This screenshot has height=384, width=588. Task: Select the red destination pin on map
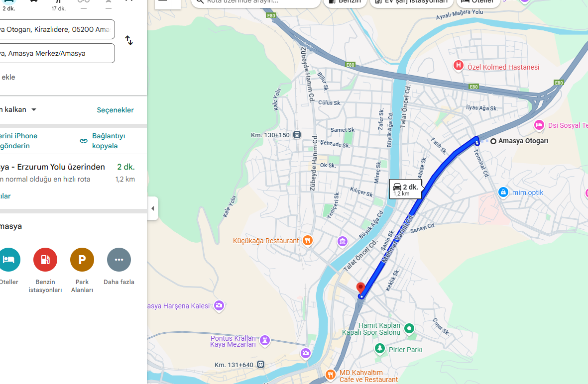pos(361,288)
